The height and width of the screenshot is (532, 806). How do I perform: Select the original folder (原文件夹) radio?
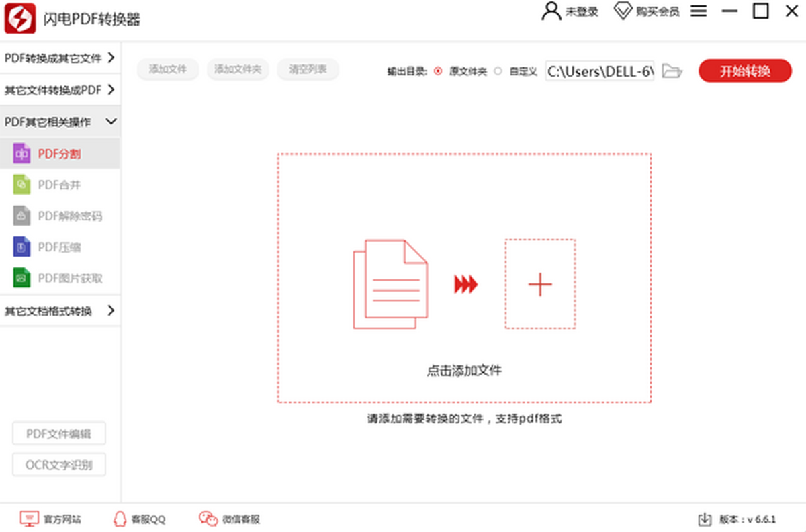[x=438, y=71]
